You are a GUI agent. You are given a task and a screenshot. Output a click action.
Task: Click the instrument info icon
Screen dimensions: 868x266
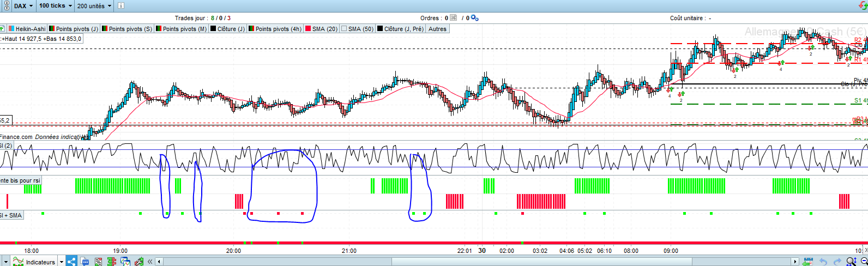tap(120, 5)
